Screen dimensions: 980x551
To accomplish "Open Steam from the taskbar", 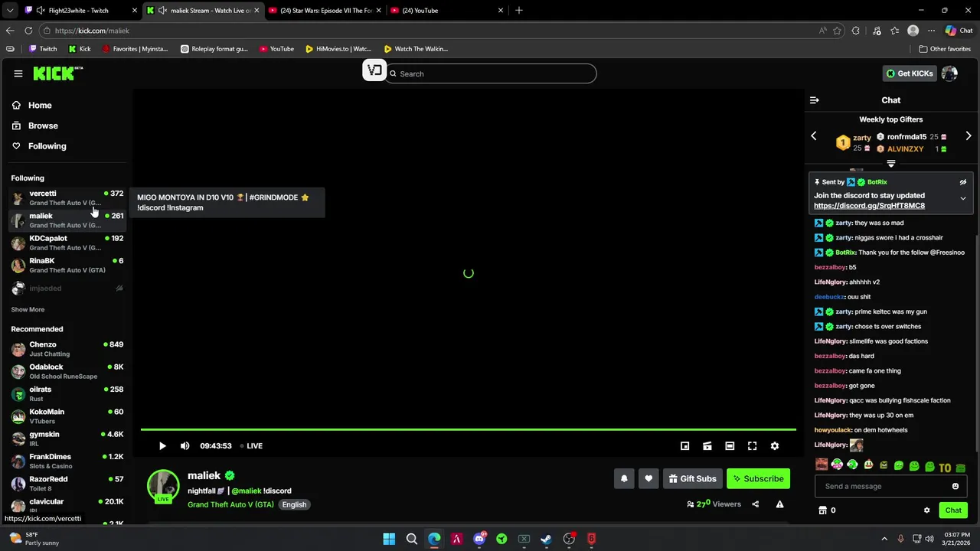I will (x=546, y=539).
